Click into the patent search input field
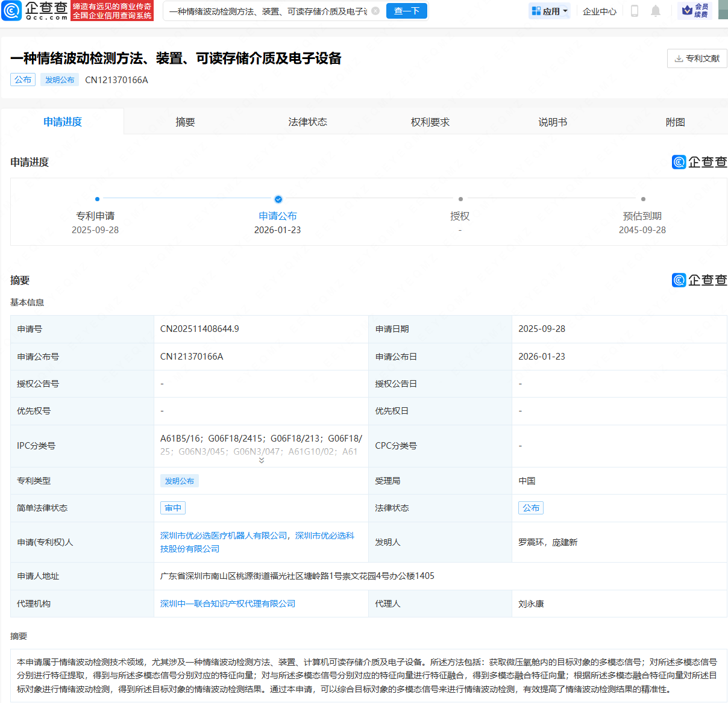Screen dimensions: 728x703 point(268,11)
